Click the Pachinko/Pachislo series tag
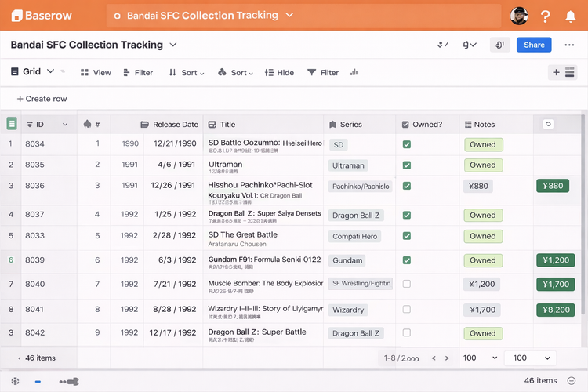Image resolution: width=588 pixels, height=392 pixels. [361, 186]
